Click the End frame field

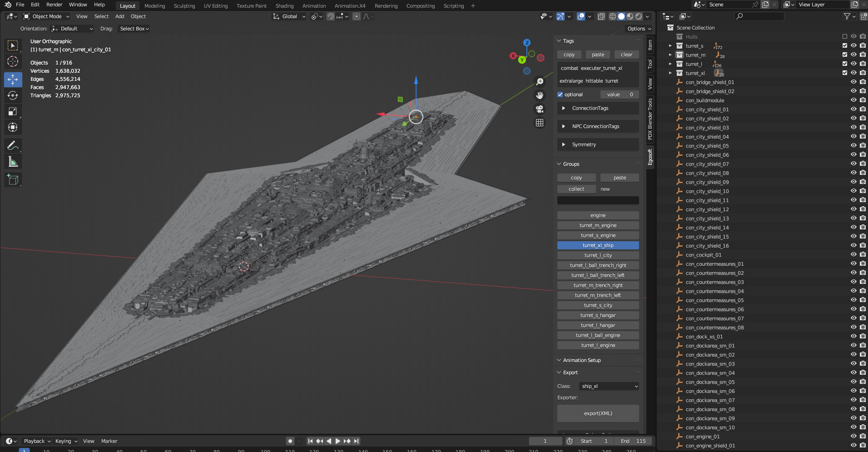point(634,441)
